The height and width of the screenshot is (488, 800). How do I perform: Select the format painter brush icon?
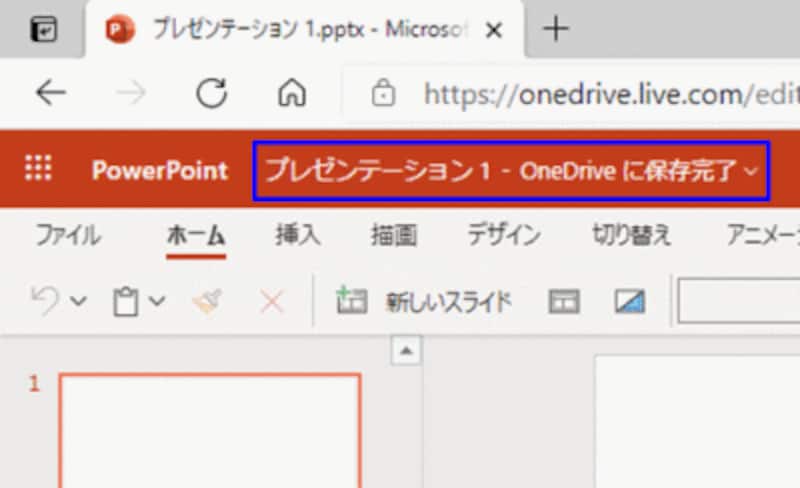pyautogui.click(x=207, y=301)
